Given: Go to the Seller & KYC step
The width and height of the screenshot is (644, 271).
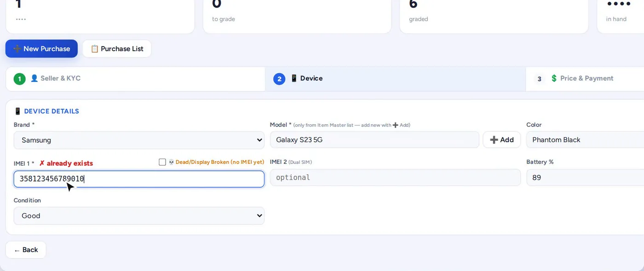Looking at the screenshot, I should point(136,79).
